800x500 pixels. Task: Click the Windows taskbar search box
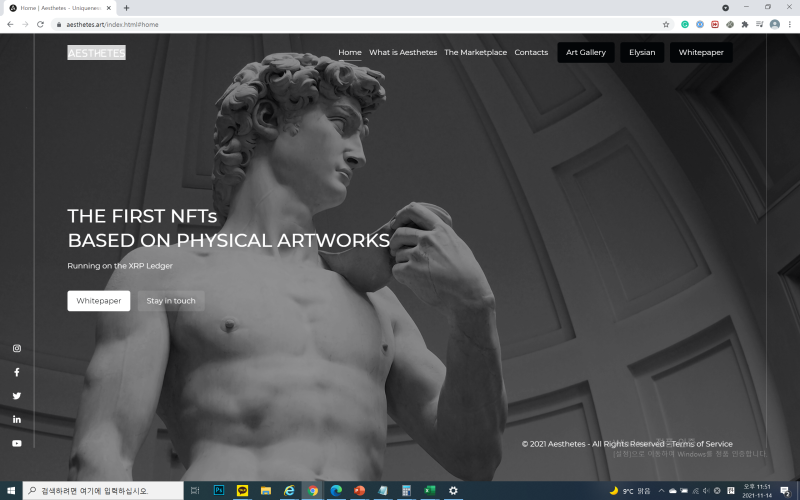click(103, 491)
